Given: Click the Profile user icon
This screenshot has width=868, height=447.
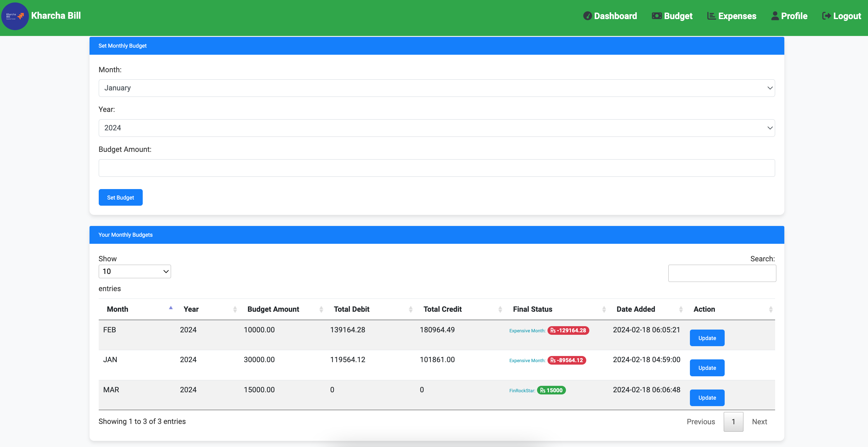Looking at the screenshot, I should tap(775, 16).
